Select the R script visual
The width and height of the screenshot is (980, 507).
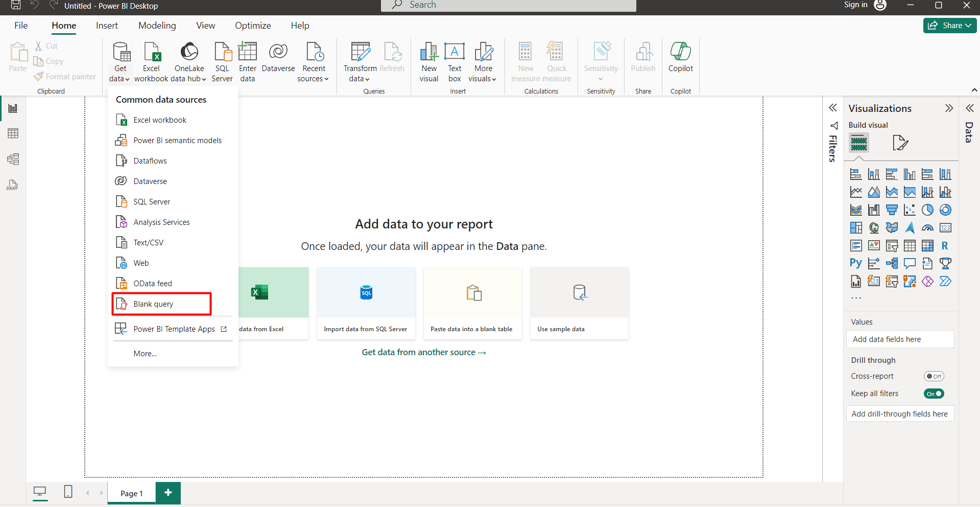pos(945,246)
